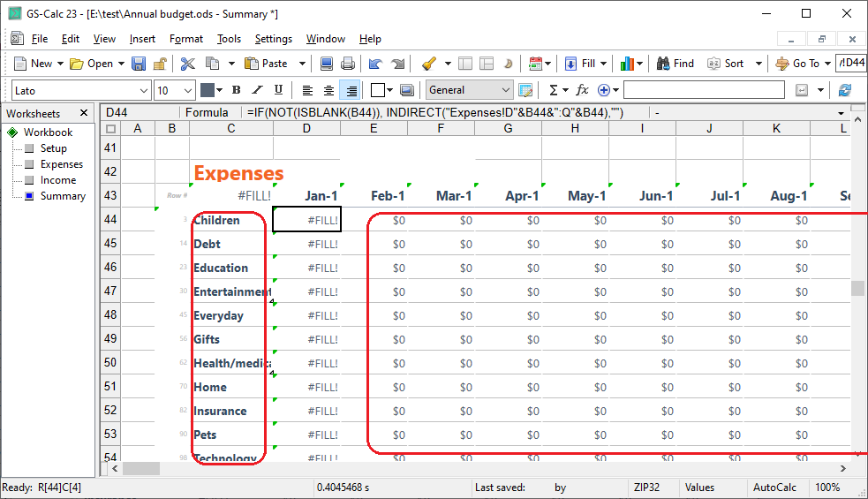Click the Copy icon
The image size is (868, 499).
(x=213, y=64)
